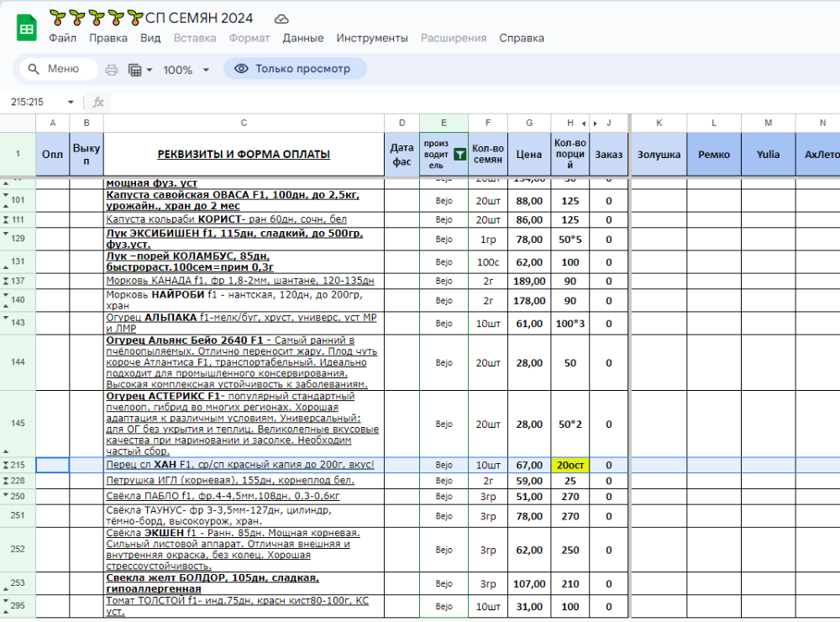Select the Лук ЭКСИБИШЕН f1 cell

pos(244,240)
